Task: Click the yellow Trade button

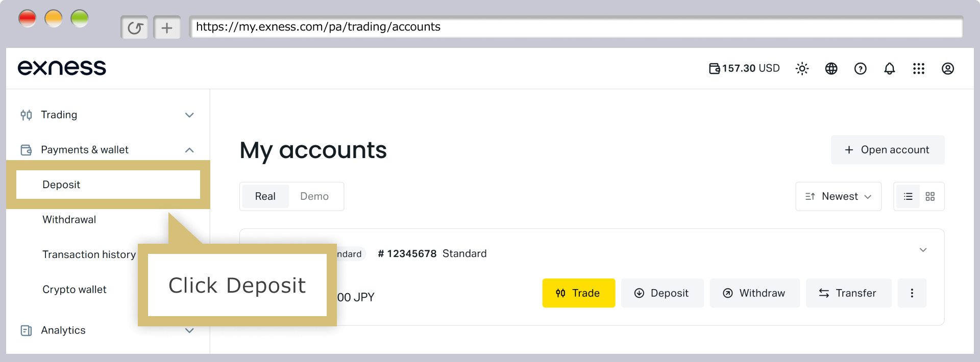Action: tap(579, 293)
